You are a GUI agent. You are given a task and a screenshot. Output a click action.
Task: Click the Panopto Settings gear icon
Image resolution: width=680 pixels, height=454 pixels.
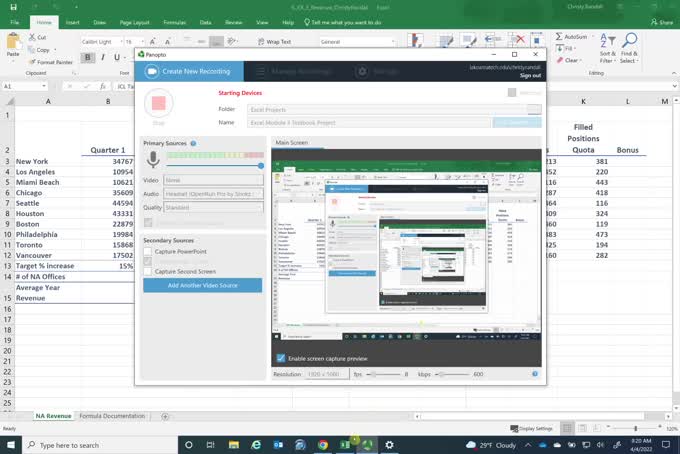click(x=361, y=71)
